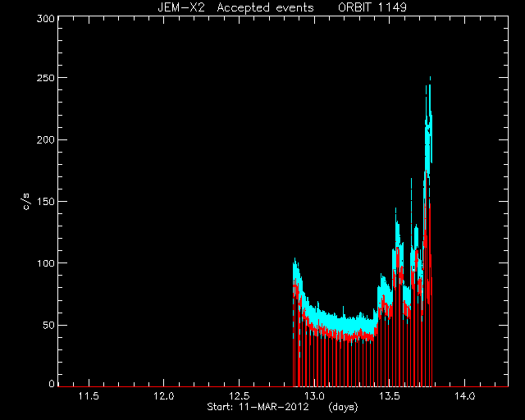525x420 pixels.
Task: Select the 250 tick label on y-axis
Action: point(45,78)
